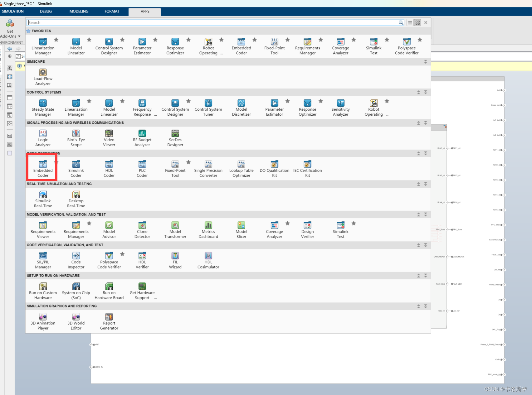Launch the Simulink Coder app
This screenshot has height=395, width=532.
point(76,169)
